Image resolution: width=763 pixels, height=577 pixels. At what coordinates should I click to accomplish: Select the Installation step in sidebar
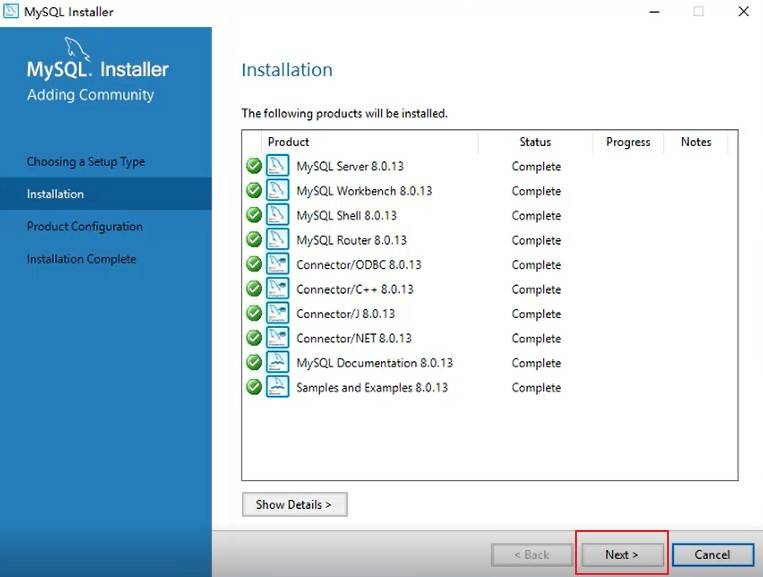(x=106, y=194)
